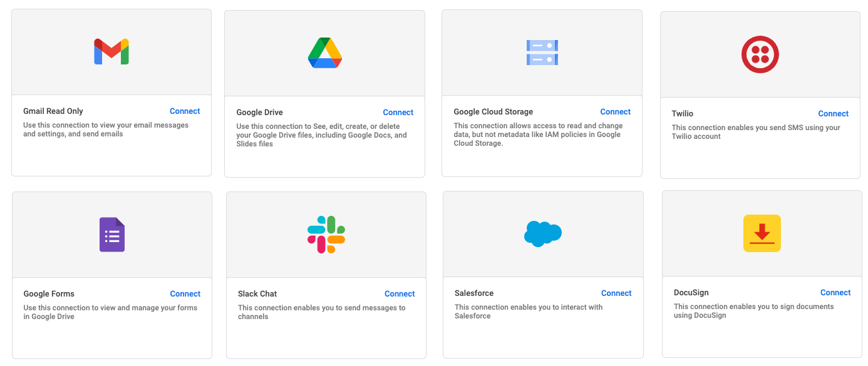Screen dimensions: 868x366
Task: Connect Google Cloud Storage
Action: click(615, 111)
